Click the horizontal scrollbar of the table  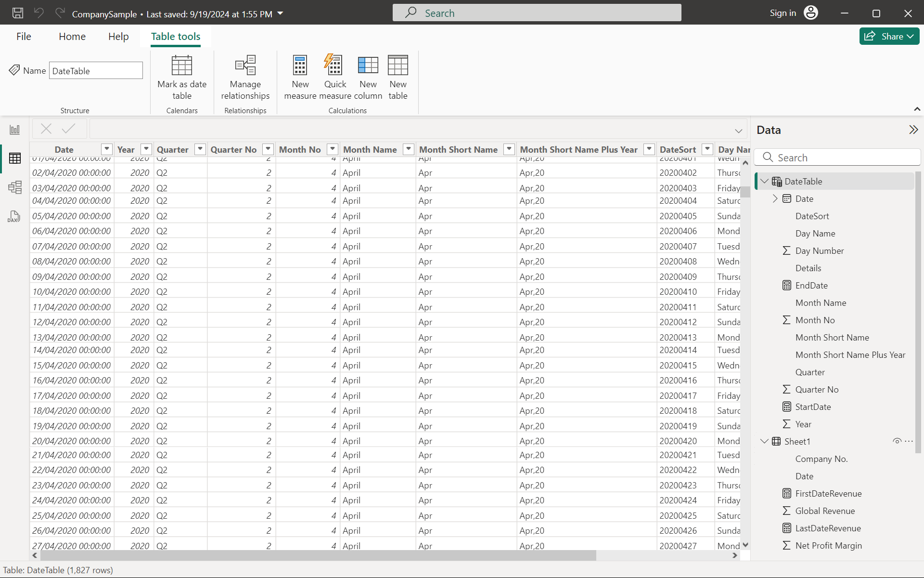[x=318, y=555]
